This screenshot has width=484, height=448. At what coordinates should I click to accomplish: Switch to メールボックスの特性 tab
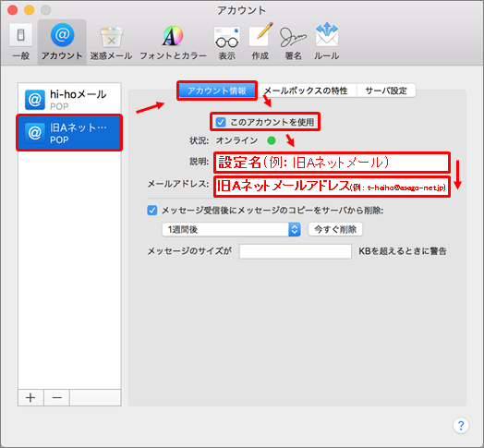pyautogui.click(x=306, y=91)
